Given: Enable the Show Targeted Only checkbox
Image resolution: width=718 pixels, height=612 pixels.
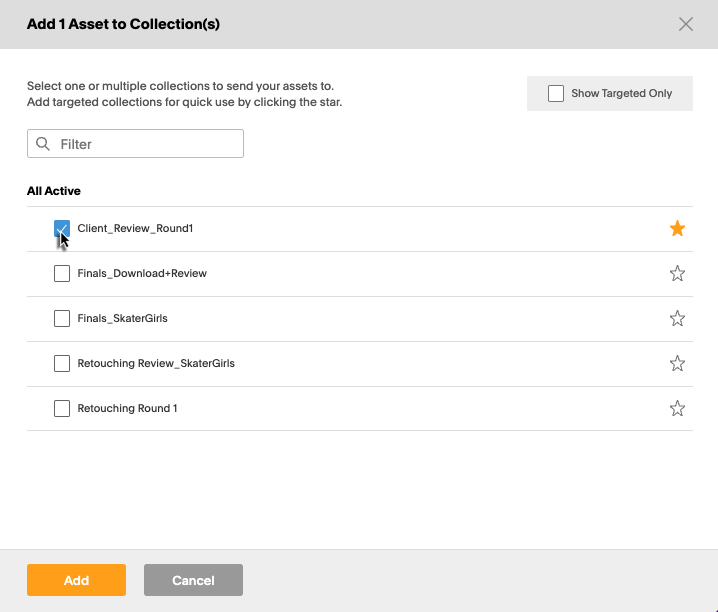Looking at the screenshot, I should pos(555,93).
